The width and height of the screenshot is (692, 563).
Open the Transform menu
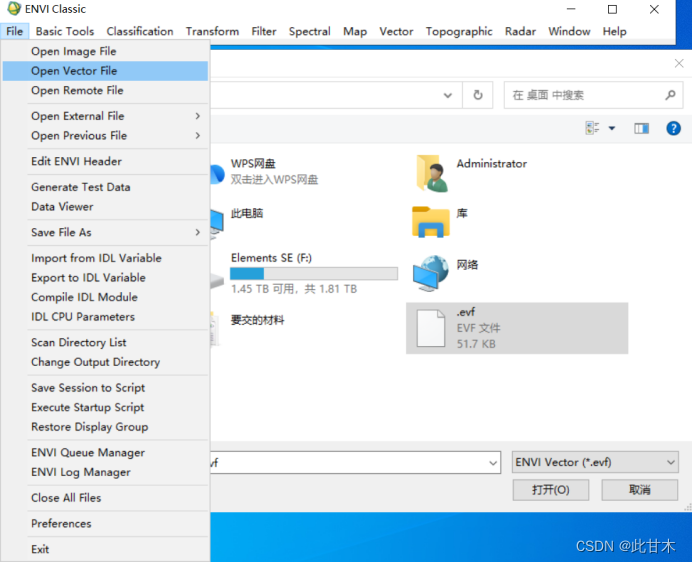pyautogui.click(x=212, y=31)
